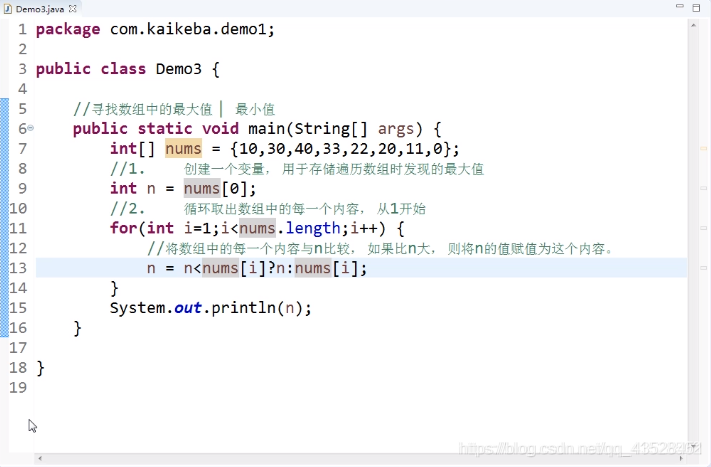Click the package name "com.kaikeba.demo1"
The image size is (711, 467).
188,29
